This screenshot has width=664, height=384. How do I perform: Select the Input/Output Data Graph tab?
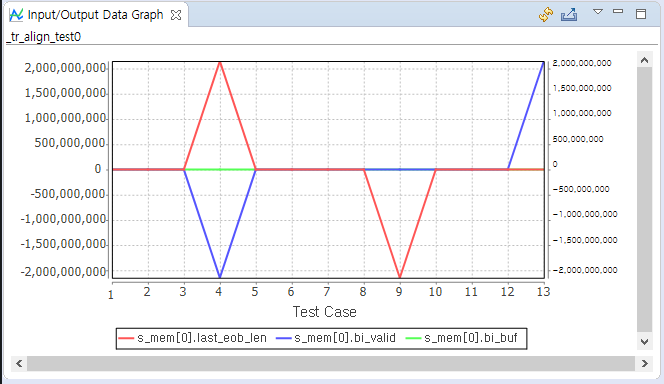pos(95,15)
